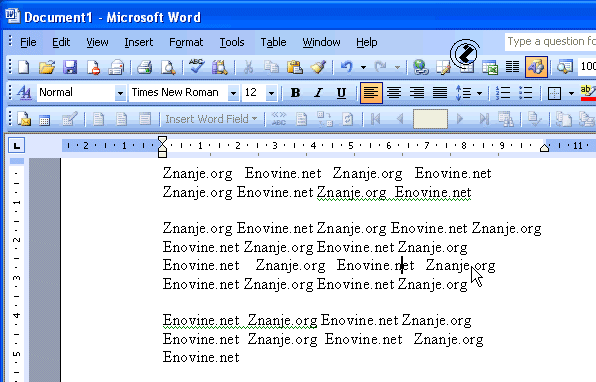
Task: Toggle Bold formatting
Action: 295,93
